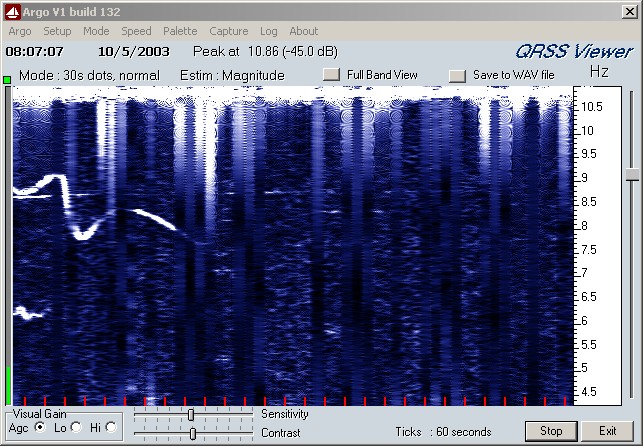643x446 pixels.
Task: Click the 4.5 Hz scale label
Action: tap(589, 392)
